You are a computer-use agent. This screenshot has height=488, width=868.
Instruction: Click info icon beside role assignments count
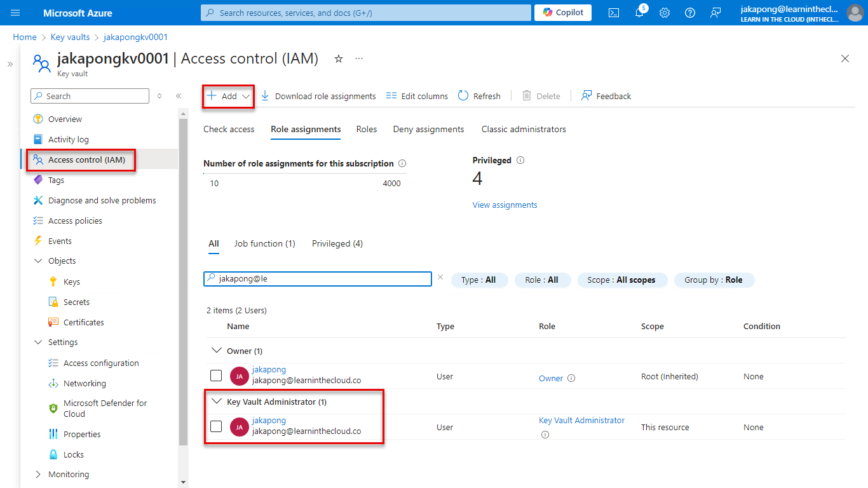[402, 163]
